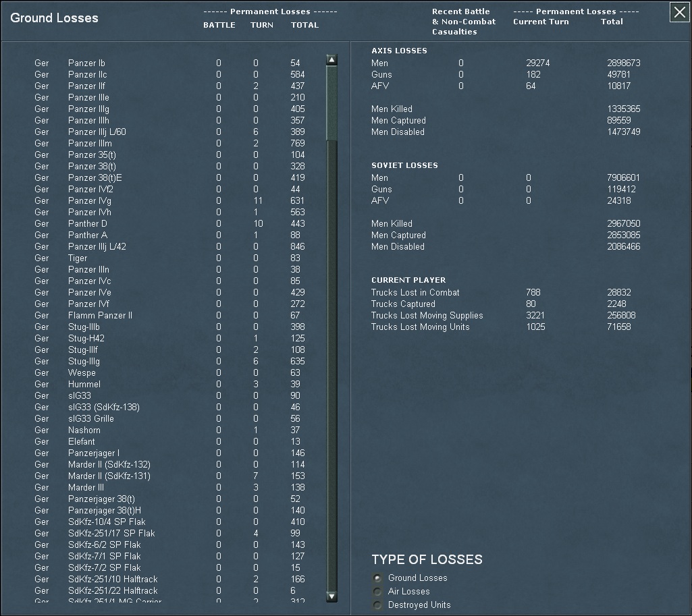Select the Stug-H42 entry
Screen dimensions: 692x616
pos(86,338)
